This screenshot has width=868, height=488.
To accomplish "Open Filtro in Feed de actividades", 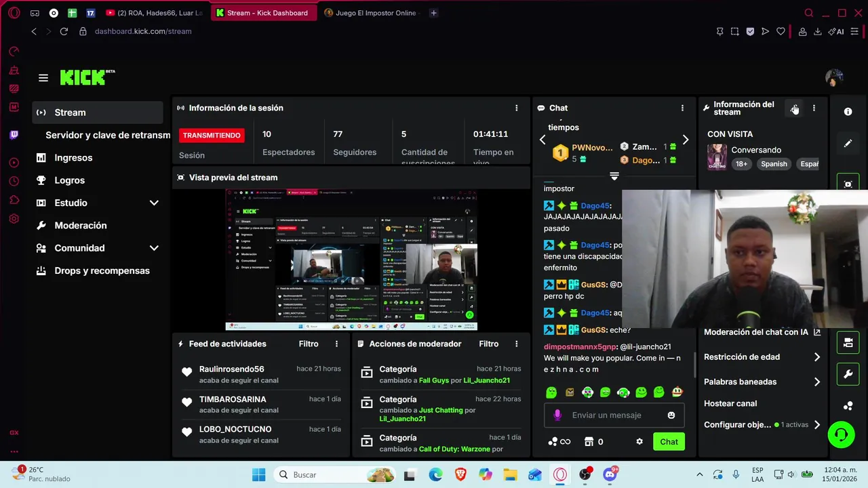I will tap(309, 344).
